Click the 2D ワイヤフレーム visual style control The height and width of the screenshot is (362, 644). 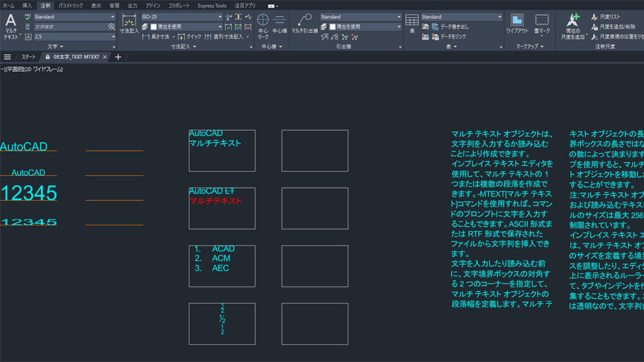coord(45,69)
